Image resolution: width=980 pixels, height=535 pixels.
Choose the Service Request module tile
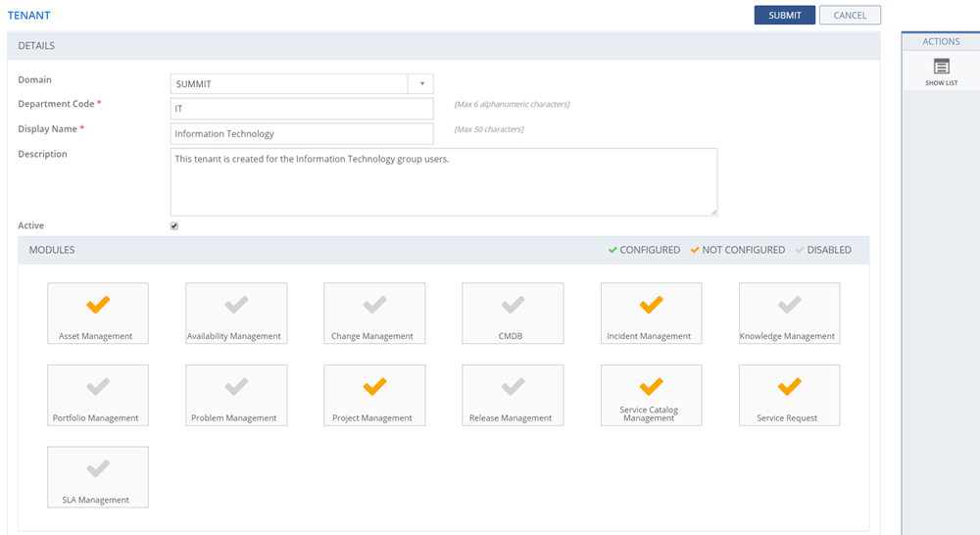pos(789,394)
